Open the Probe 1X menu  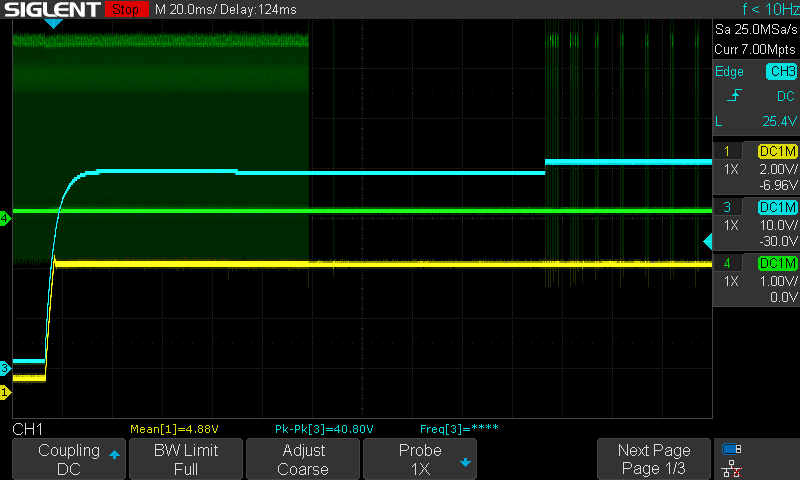pyautogui.click(x=421, y=459)
